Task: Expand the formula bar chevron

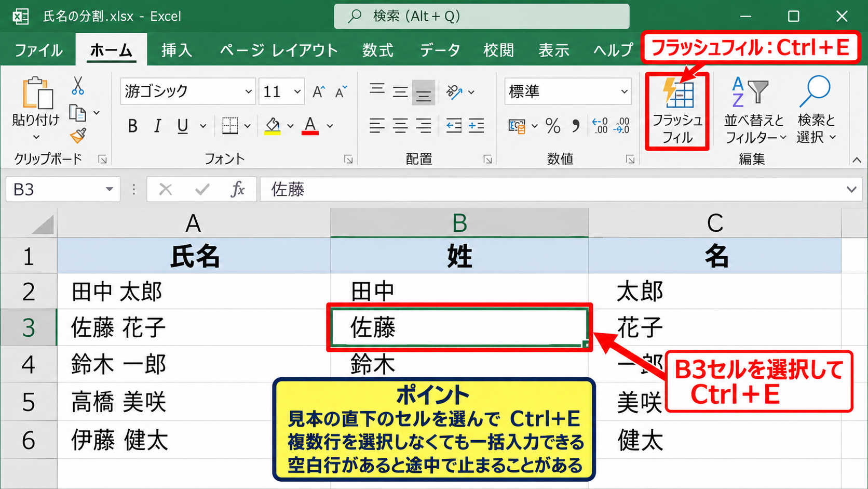Action: point(851,189)
